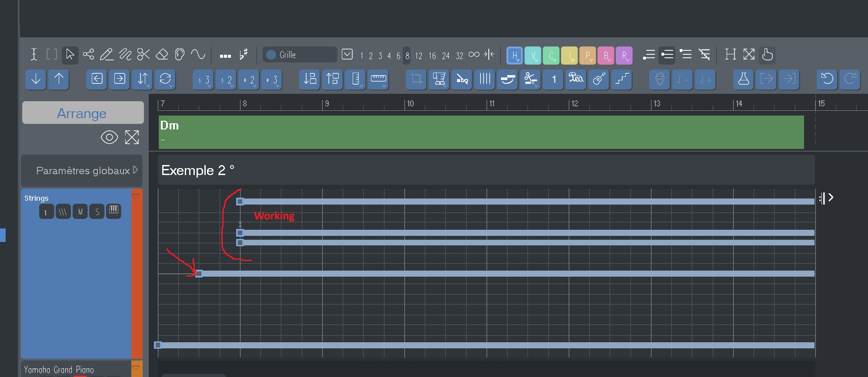The width and height of the screenshot is (868, 377).
Task: Click the undo arrow button
Action: [827, 79]
